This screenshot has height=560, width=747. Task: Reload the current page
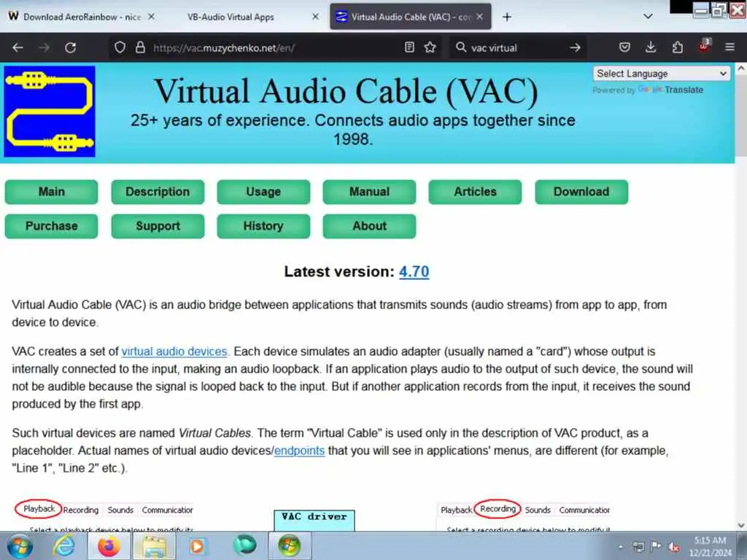71,47
